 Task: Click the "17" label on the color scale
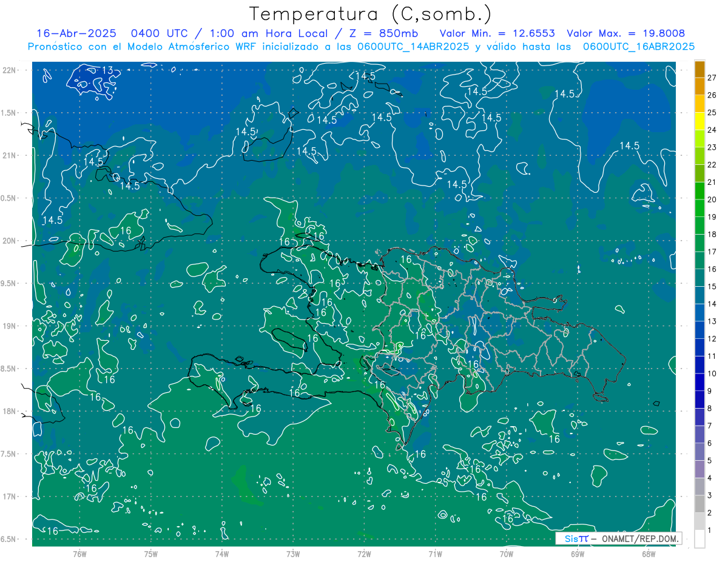[x=712, y=252]
